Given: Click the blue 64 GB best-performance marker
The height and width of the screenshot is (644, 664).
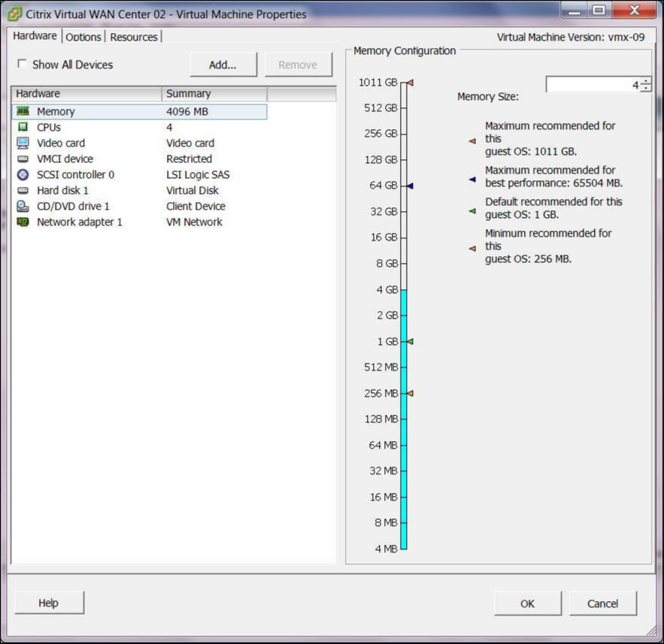Looking at the screenshot, I should 410,186.
